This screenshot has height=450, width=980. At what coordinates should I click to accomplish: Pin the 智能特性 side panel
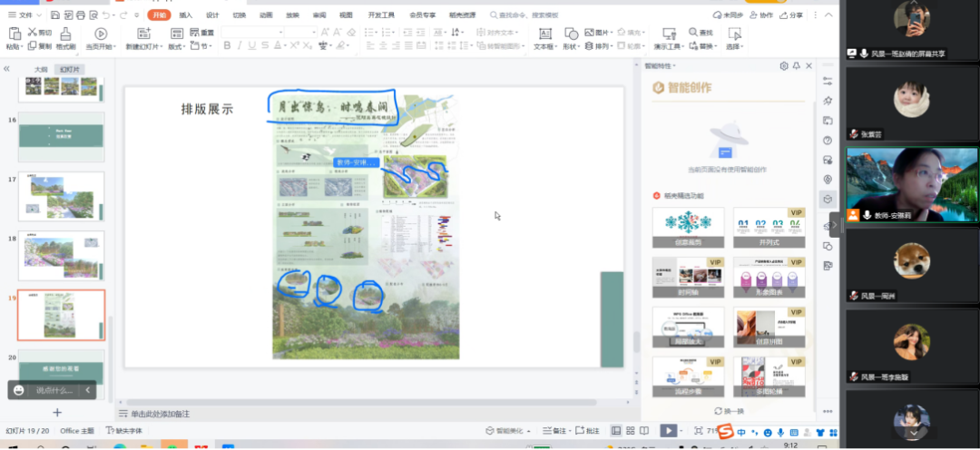pos(797,65)
